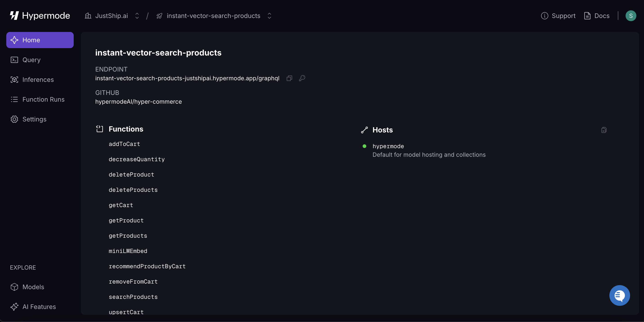Screen dimensions: 644x322
Task: Go to the Settings page
Action: click(34, 119)
